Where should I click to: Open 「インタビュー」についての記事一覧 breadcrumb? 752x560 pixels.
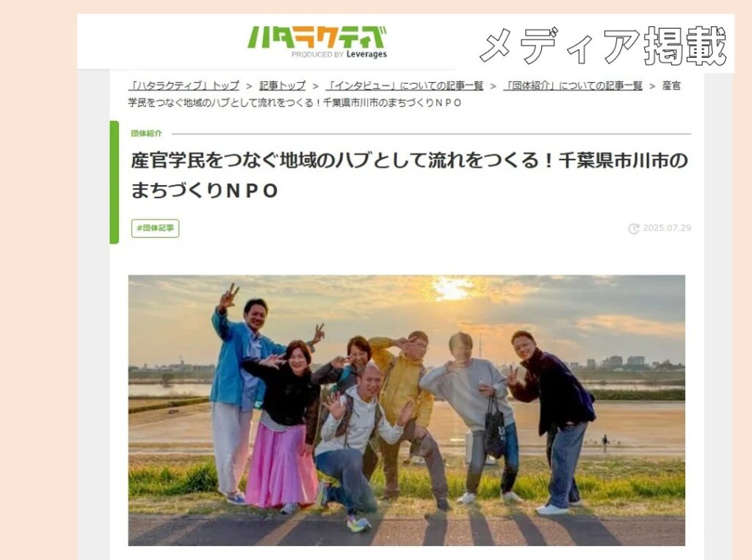pos(405,86)
